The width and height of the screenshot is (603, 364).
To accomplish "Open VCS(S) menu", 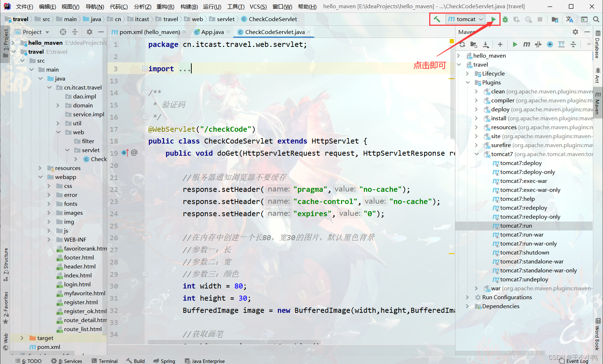I will tap(258, 6).
